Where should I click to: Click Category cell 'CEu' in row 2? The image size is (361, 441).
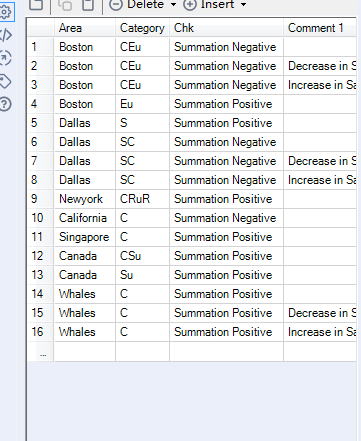142,66
